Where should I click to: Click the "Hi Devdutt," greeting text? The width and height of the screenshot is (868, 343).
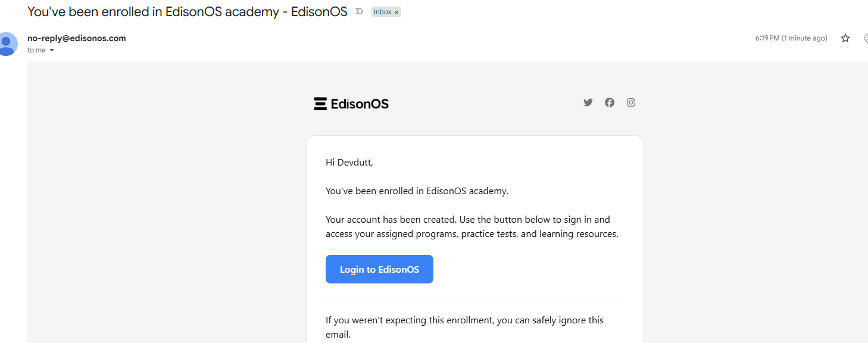click(x=349, y=162)
